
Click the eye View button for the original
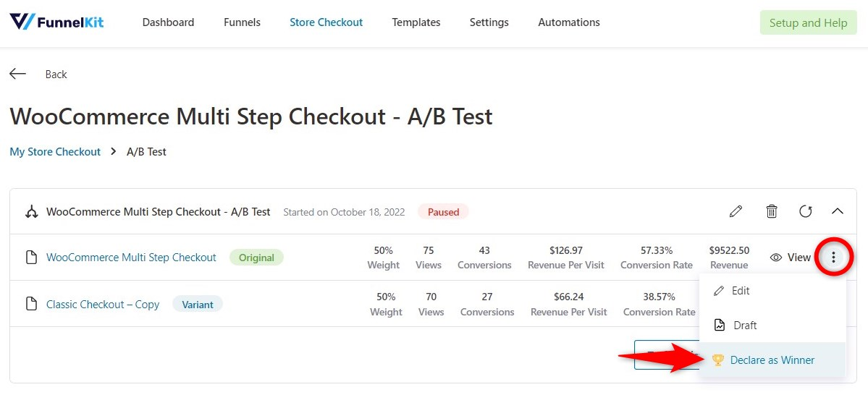[791, 258]
